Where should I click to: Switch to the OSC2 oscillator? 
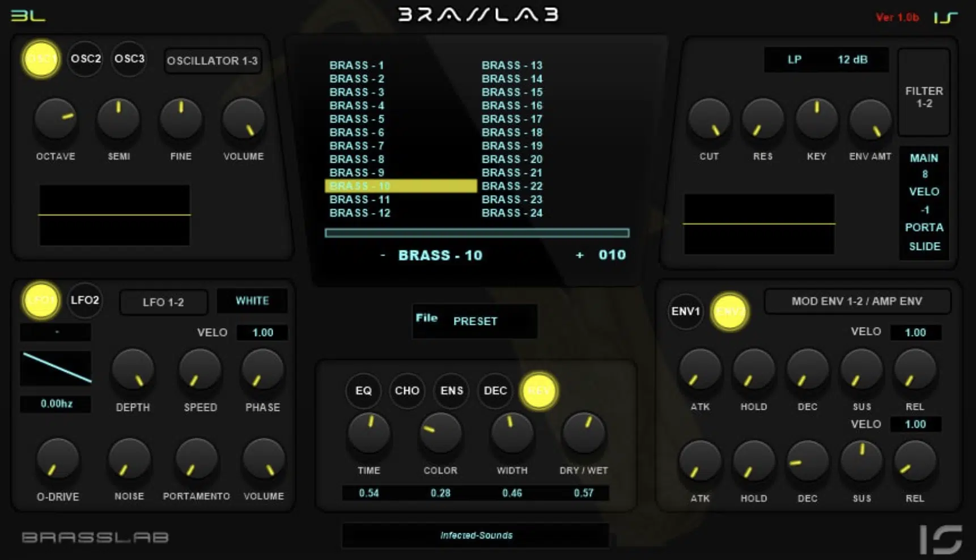[x=86, y=58]
